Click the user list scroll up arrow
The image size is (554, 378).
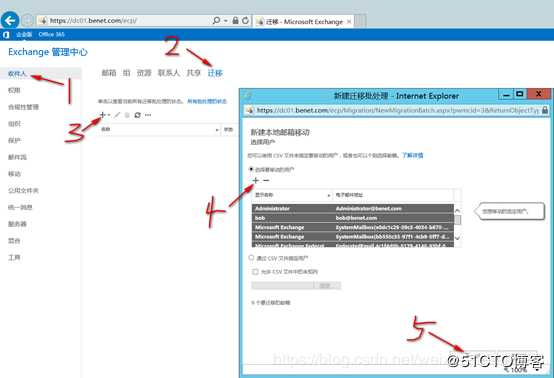458,211
